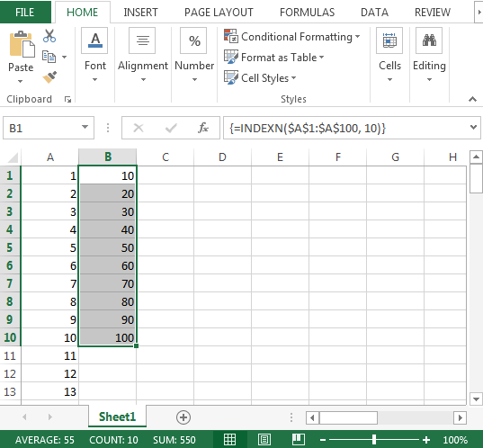
Task: Open the Font group icon
Action: pyautogui.click(x=94, y=40)
